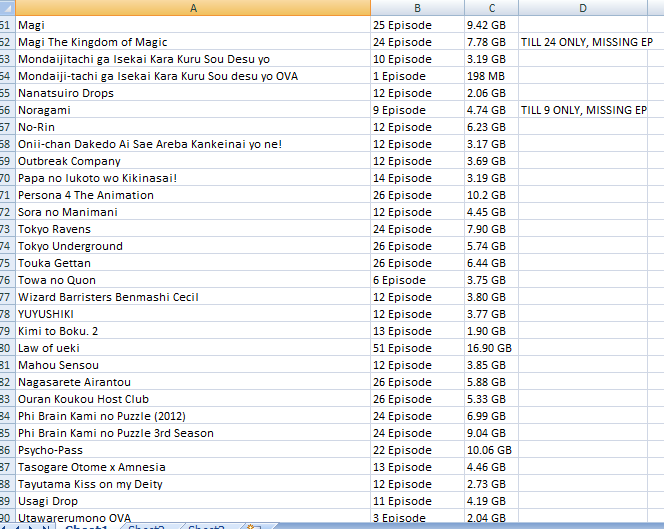The width and height of the screenshot is (664, 529).
Task: Select the Noragami cell
Action: 193,110
